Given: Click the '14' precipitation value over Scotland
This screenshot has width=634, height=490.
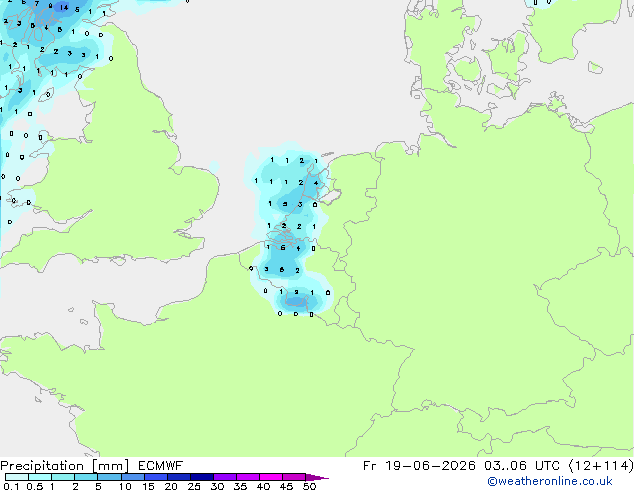Looking at the screenshot, I should point(64,7).
